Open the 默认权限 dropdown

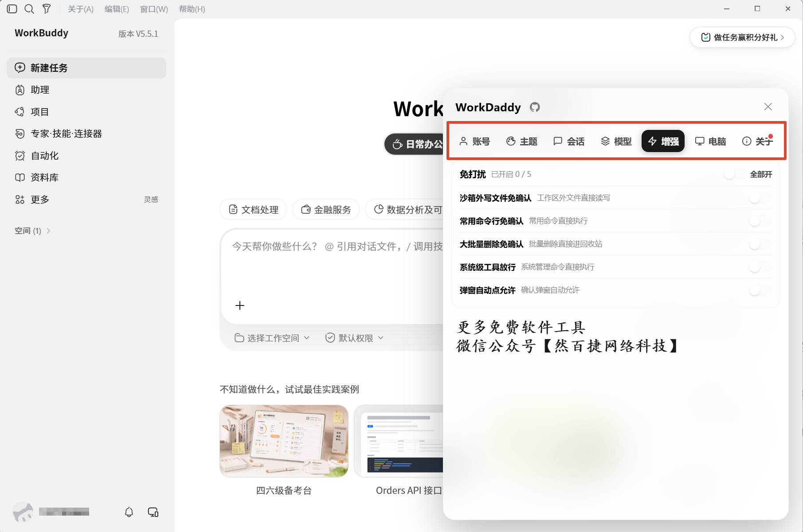pos(354,338)
